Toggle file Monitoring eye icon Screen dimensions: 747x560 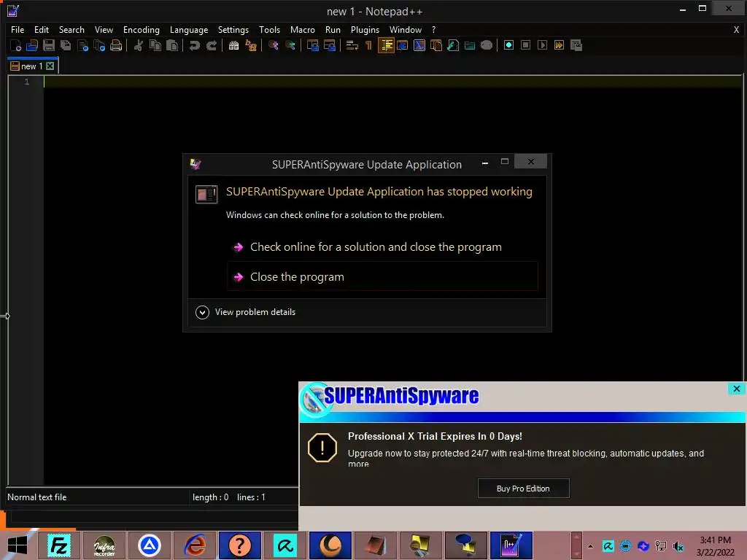[x=487, y=46]
